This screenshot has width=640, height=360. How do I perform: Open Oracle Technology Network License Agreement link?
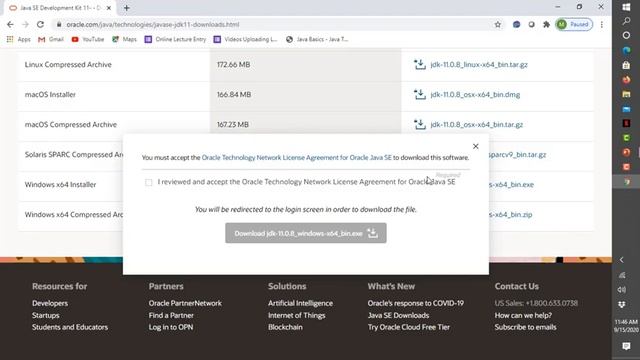point(296,158)
